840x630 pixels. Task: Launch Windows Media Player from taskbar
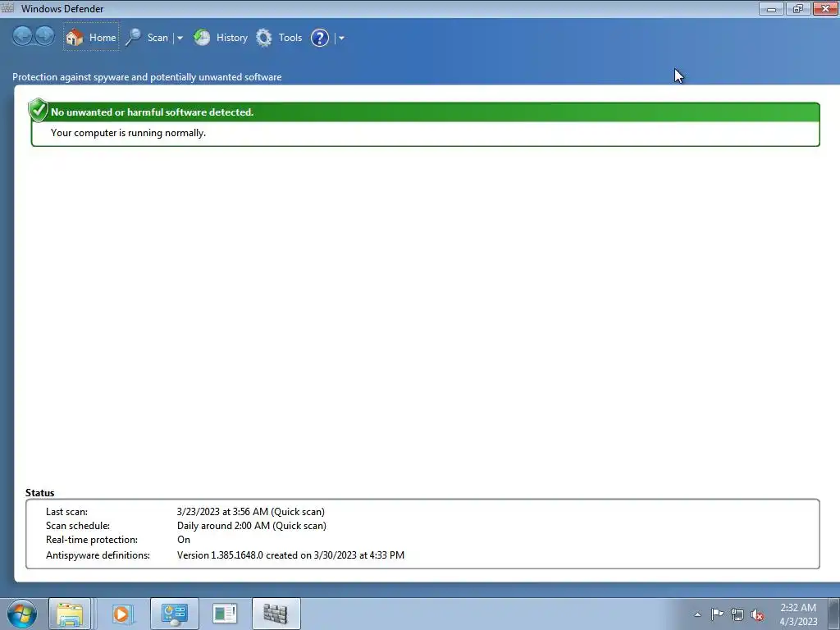pyautogui.click(x=122, y=614)
